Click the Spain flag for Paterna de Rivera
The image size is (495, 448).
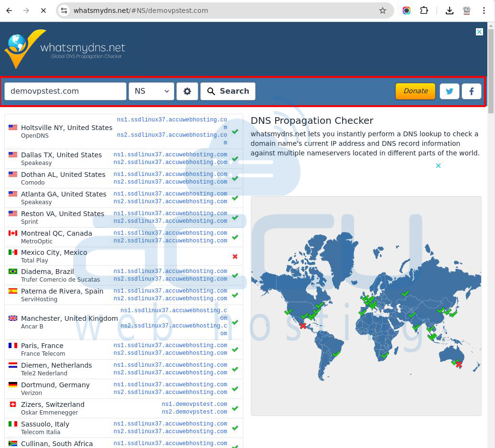[13, 291]
